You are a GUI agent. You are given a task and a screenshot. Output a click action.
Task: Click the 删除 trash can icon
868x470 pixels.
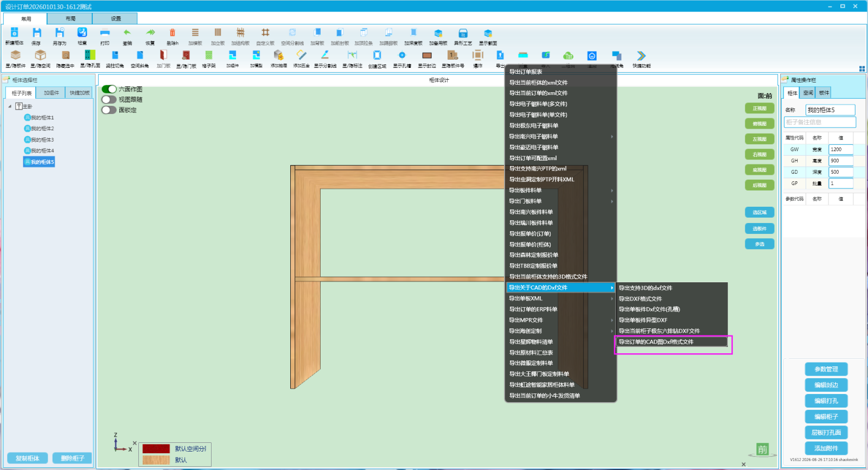tap(173, 33)
